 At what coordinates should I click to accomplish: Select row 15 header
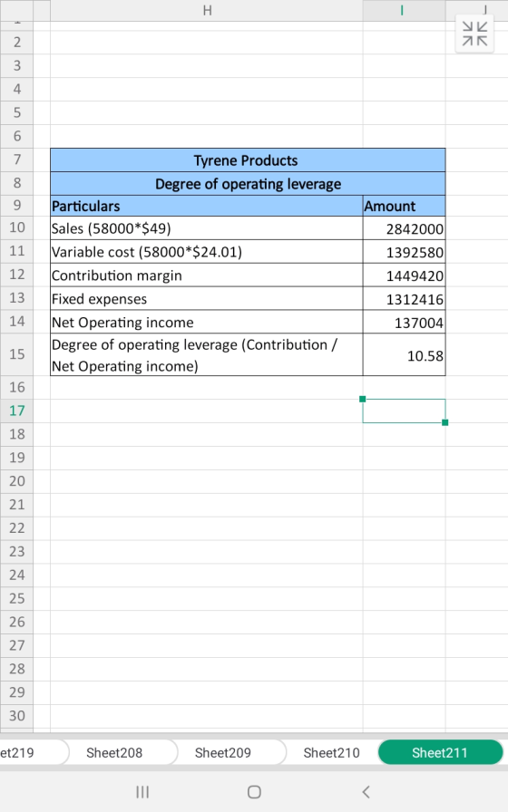click(x=16, y=354)
